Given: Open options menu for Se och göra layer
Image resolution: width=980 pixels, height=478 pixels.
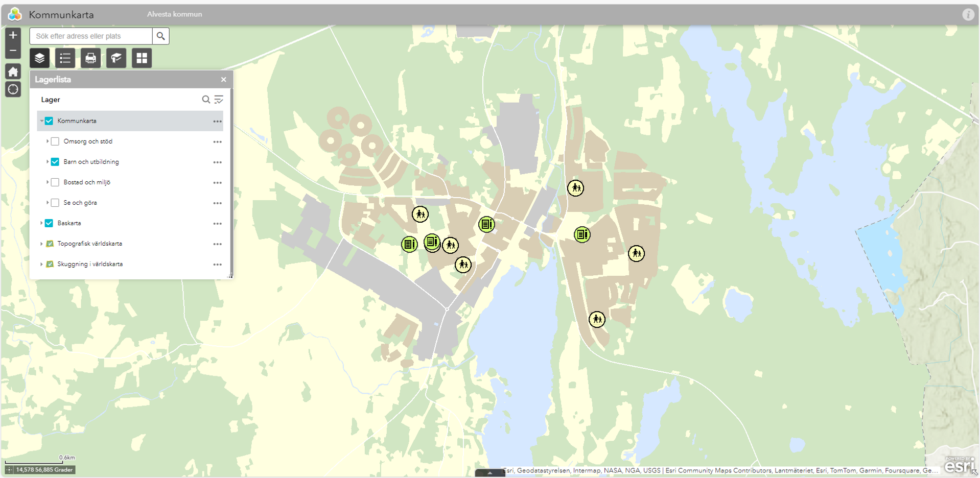Looking at the screenshot, I should 217,203.
